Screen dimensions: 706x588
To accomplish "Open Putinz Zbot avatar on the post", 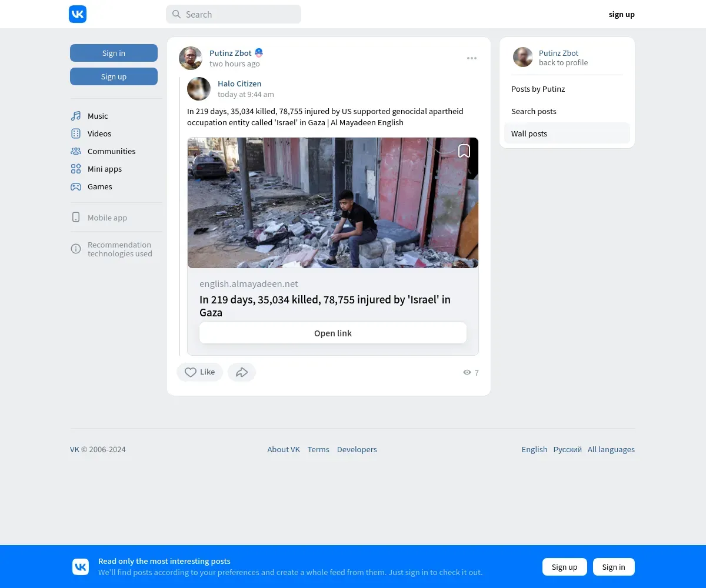I will tap(191, 58).
